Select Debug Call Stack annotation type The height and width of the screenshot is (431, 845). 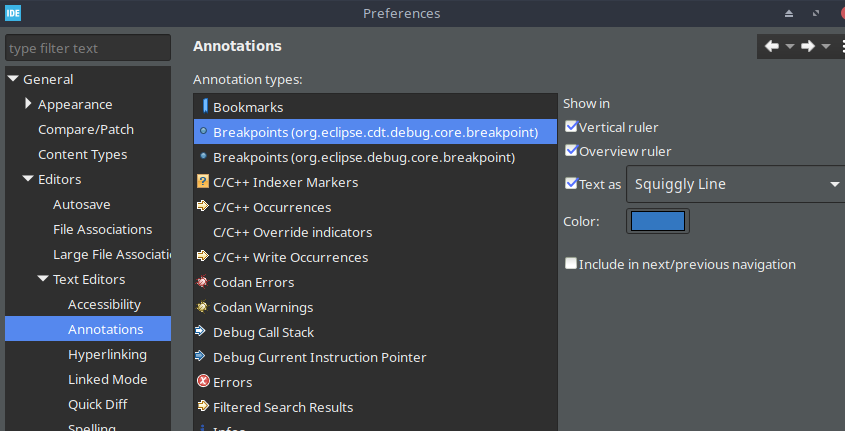375,332
